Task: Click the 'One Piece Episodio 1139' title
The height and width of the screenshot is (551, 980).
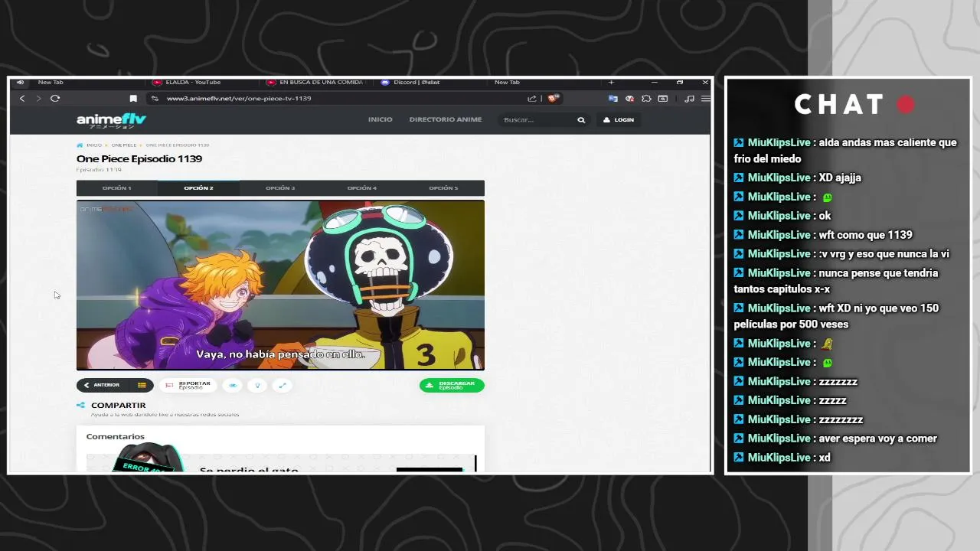Action: point(139,158)
